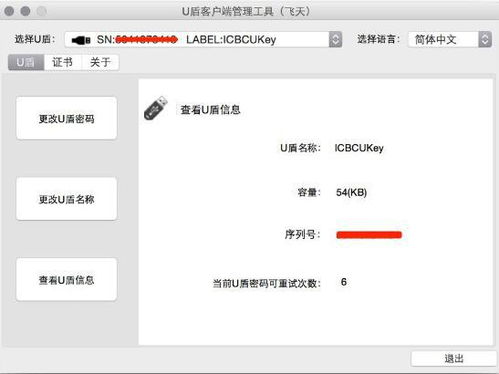Switch to the 关于 tab
The width and height of the screenshot is (499, 374).
click(100, 62)
